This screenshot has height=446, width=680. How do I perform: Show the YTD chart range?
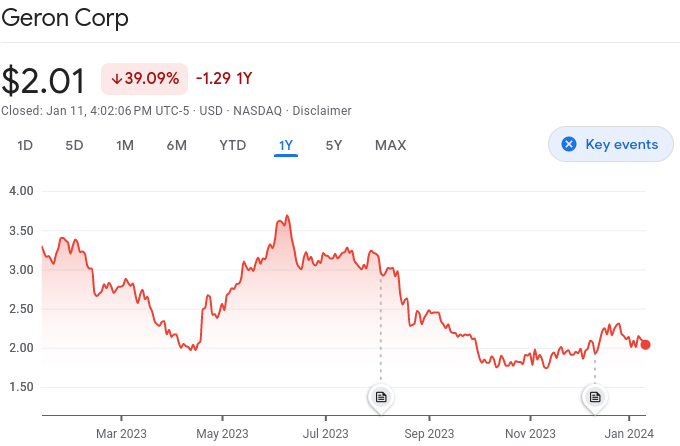click(x=232, y=145)
